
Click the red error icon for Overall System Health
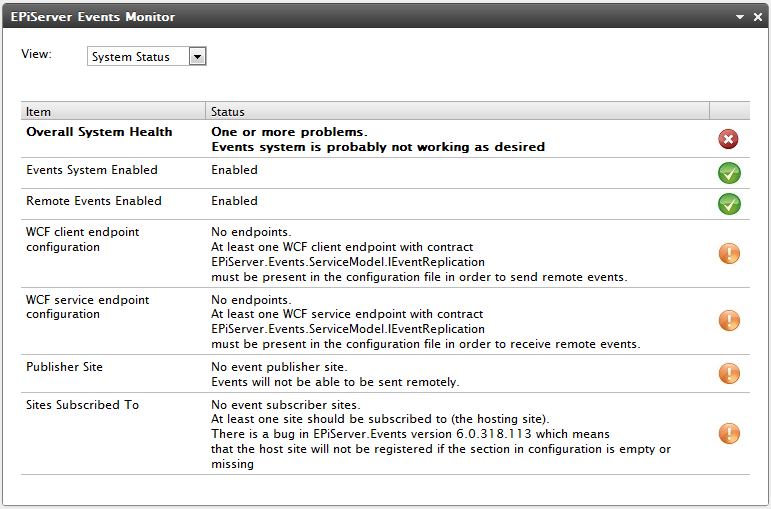coord(728,139)
